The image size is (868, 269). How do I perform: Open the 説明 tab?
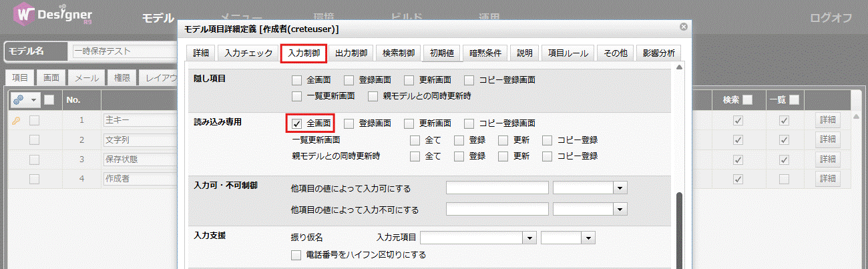tap(524, 53)
